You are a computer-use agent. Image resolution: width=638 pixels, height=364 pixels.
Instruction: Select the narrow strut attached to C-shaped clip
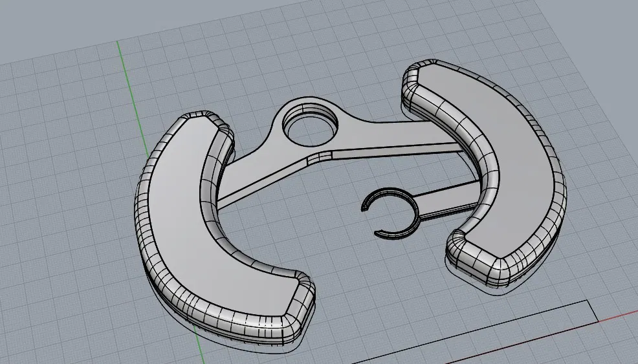click(448, 200)
